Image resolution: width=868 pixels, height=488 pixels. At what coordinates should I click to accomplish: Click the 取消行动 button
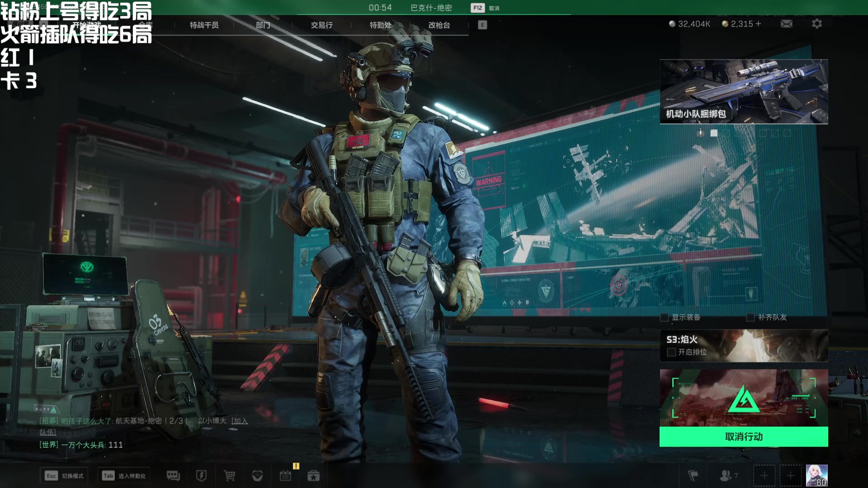coord(744,436)
